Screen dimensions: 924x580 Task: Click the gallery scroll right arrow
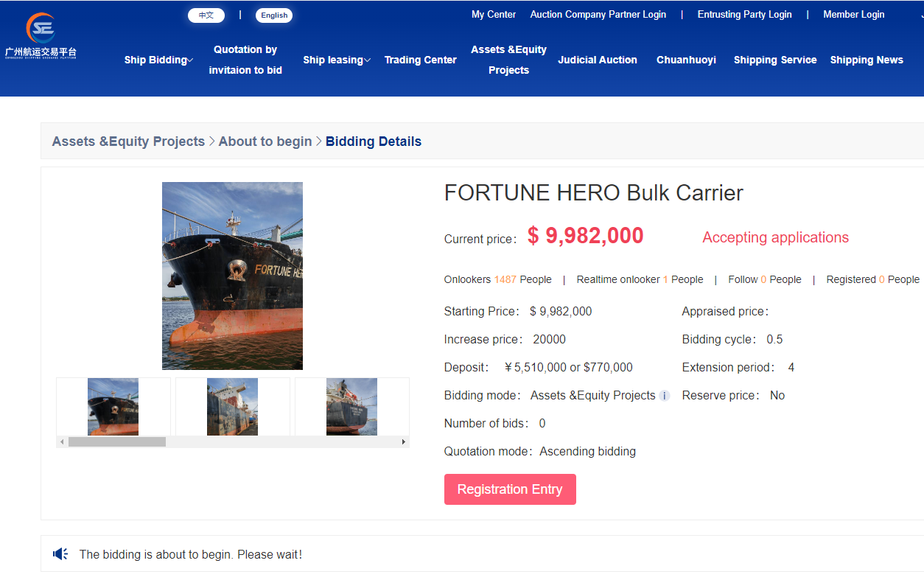[x=404, y=442]
